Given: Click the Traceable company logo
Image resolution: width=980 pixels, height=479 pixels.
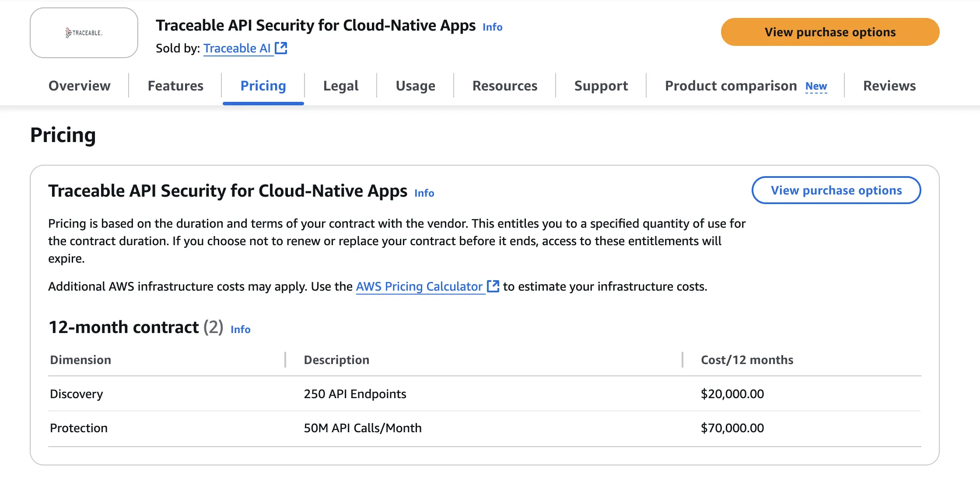Looking at the screenshot, I should [84, 32].
